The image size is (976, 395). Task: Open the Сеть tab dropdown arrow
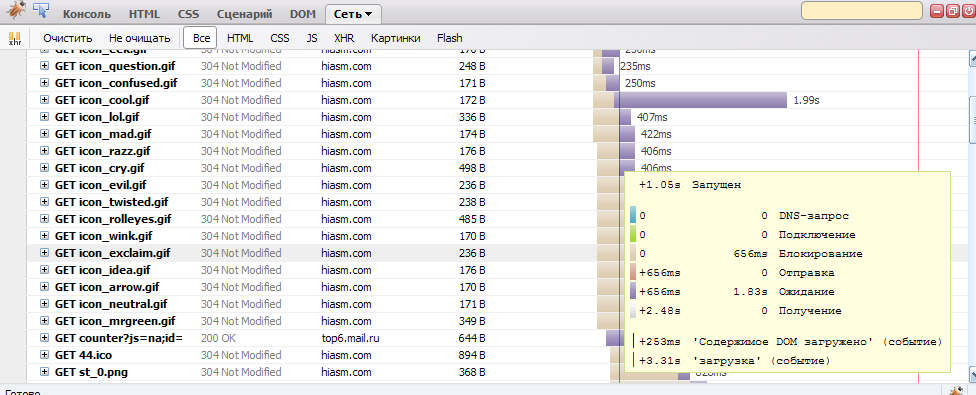coord(369,14)
